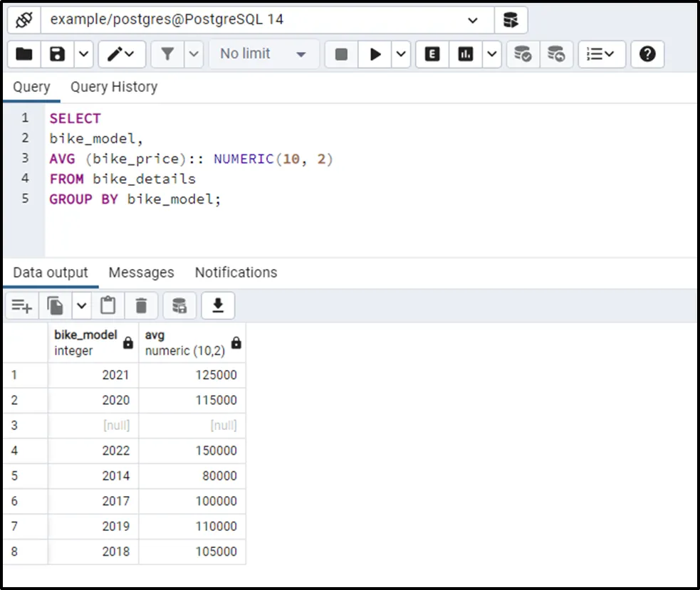Image resolution: width=700 pixels, height=590 pixels.
Task: Click the Open File folder icon
Action: [x=24, y=54]
